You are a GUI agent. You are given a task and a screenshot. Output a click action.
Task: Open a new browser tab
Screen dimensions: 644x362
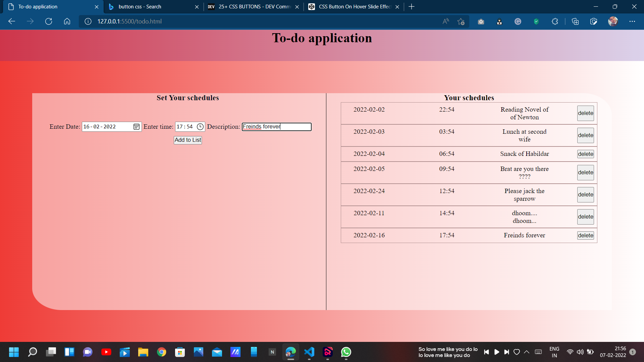click(412, 7)
